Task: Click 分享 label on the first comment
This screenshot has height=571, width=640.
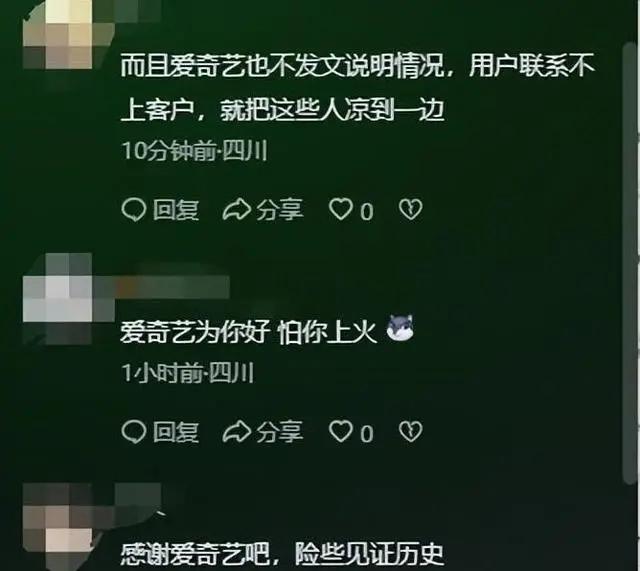Action: click(280, 210)
